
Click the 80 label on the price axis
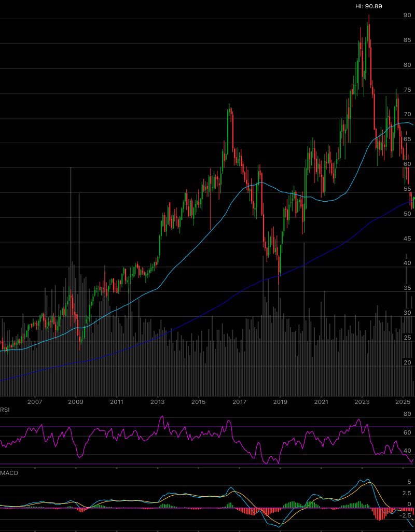click(x=407, y=65)
